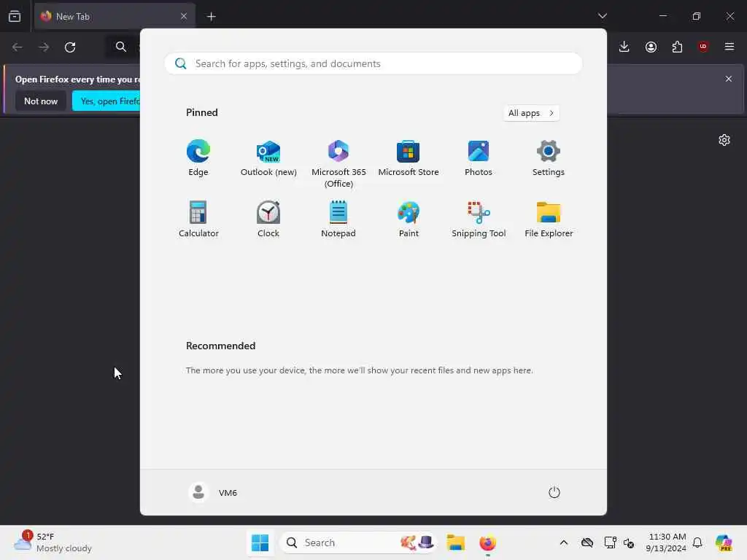The width and height of the screenshot is (747, 560).
Task: Open Microsoft Store from pinned apps
Action: (409, 158)
